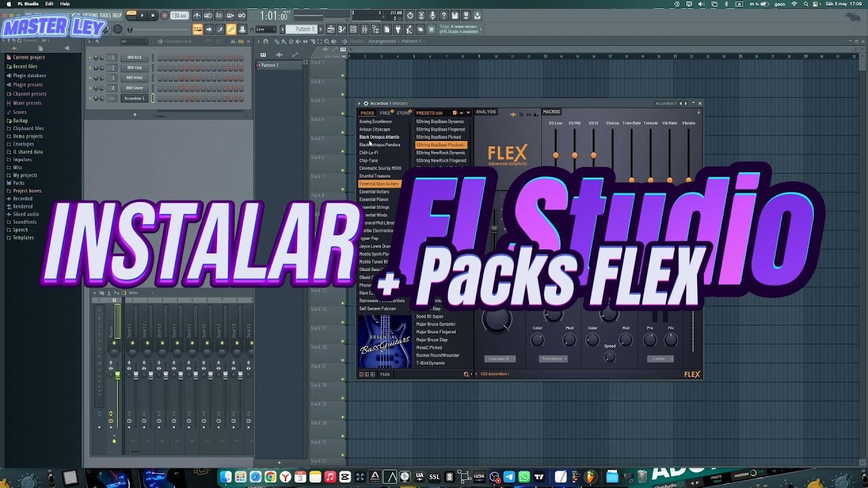
Task: Adjust the EQ Low macro slider
Action: pos(555,155)
